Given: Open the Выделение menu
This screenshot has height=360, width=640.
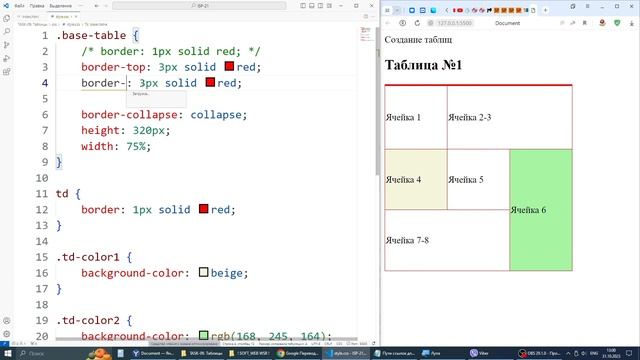Looking at the screenshot, I should point(60,6).
